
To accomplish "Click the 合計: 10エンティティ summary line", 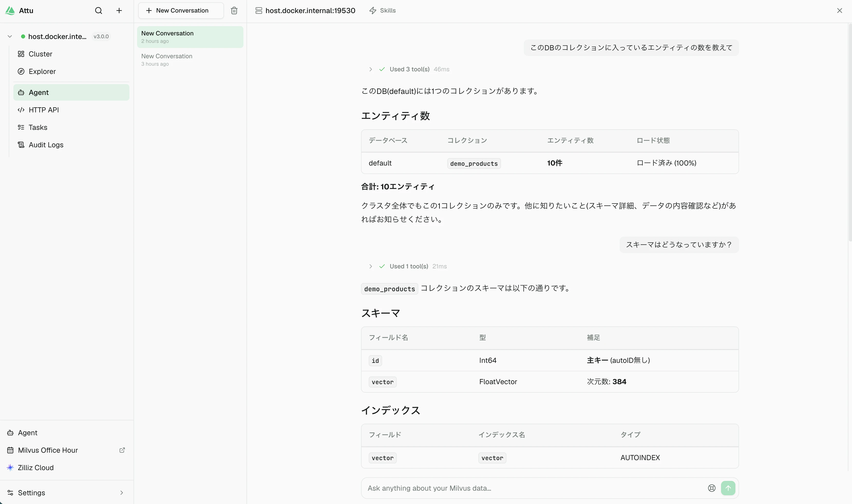I will click(397, 187).
